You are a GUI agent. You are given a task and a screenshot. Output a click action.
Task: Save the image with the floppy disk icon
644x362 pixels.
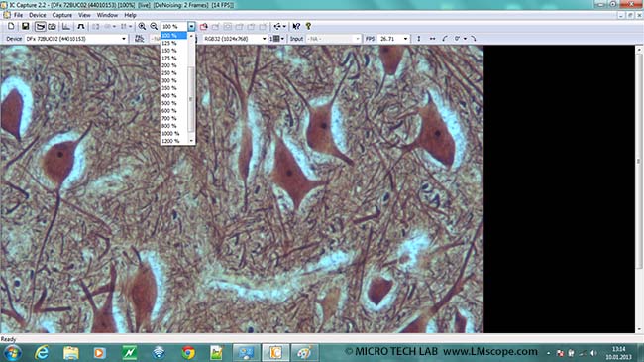(25, 27)
